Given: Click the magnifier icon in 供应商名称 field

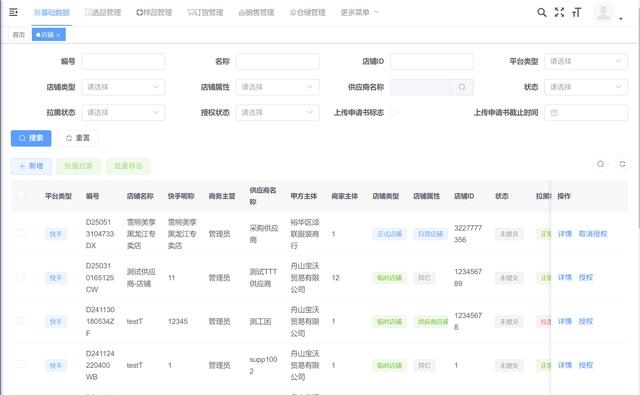Looking at the screenshot, I should click(x=462, y=87).
